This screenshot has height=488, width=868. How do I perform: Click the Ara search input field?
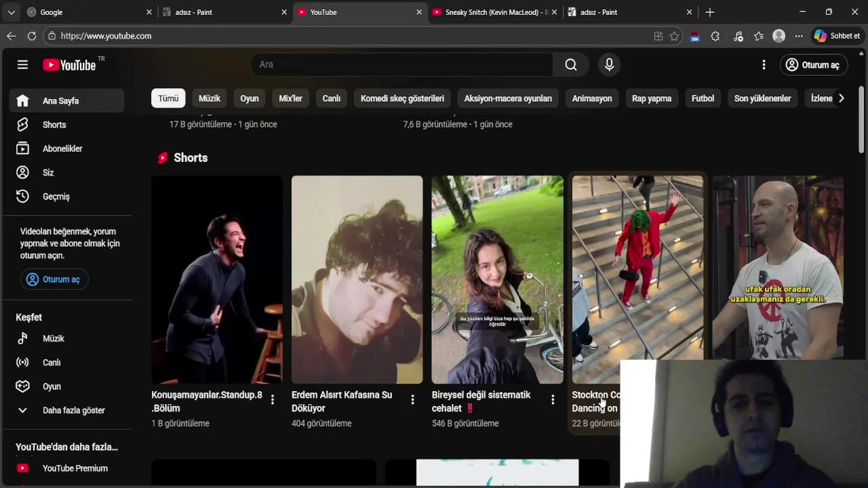[x=402, y=64]
